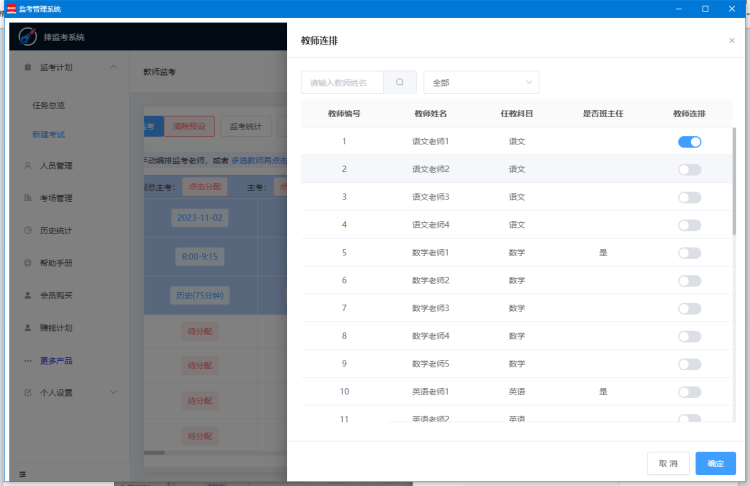750x486 pixels.
Task: Close the 教师连排 dialog with X
Action: click(731, 41)
